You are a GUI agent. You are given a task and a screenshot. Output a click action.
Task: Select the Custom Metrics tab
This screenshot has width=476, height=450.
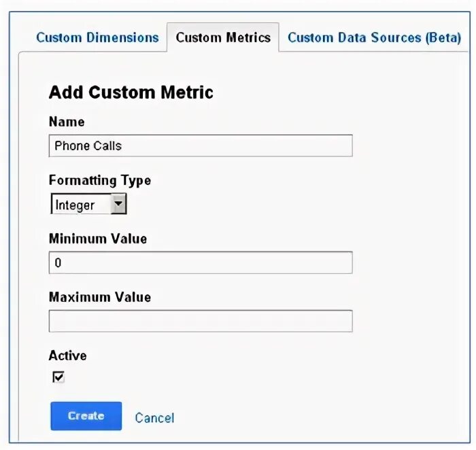[x=223, y=37]
